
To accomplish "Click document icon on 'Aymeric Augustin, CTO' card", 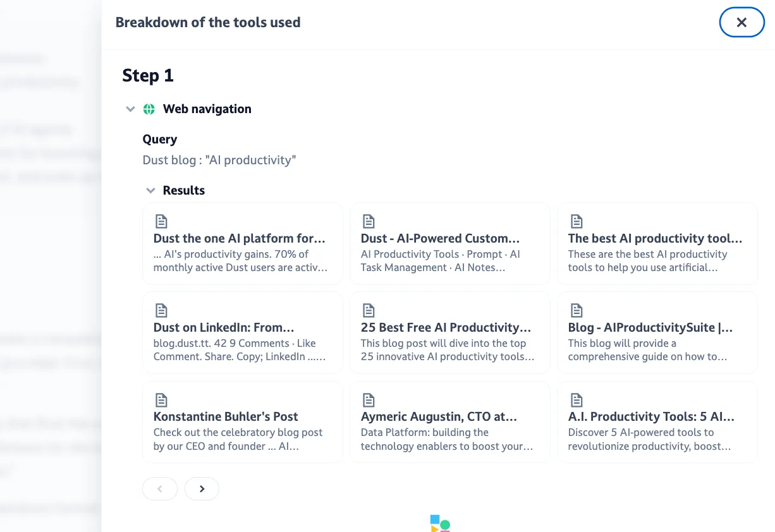I will click(369, 400).
